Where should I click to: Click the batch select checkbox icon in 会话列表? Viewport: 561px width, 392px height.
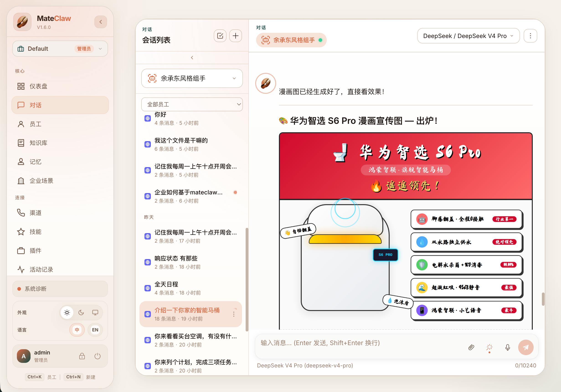[x=220, y=36]
